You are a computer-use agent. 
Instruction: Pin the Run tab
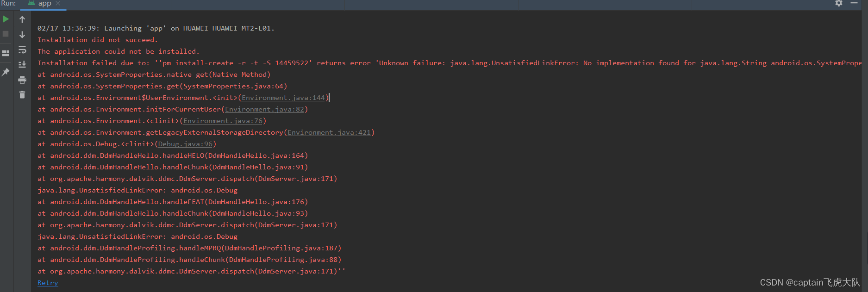pyautogui.click(x=6, y=72)
